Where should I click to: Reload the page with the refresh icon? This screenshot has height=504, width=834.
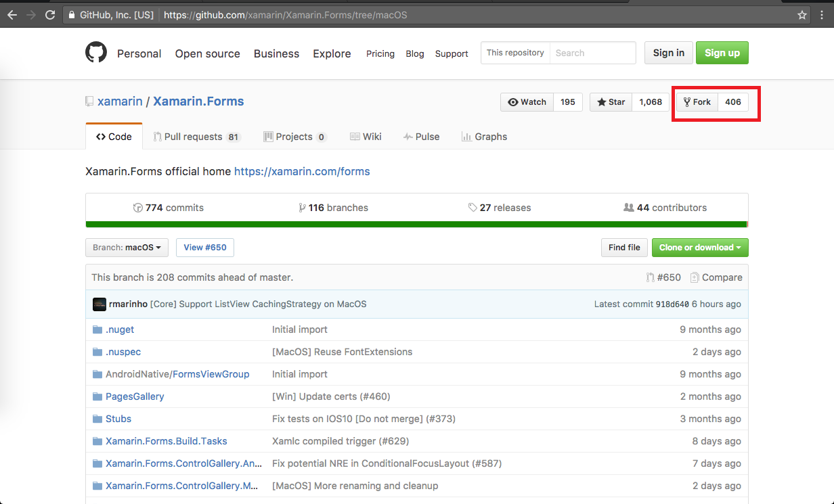[50, 14]
